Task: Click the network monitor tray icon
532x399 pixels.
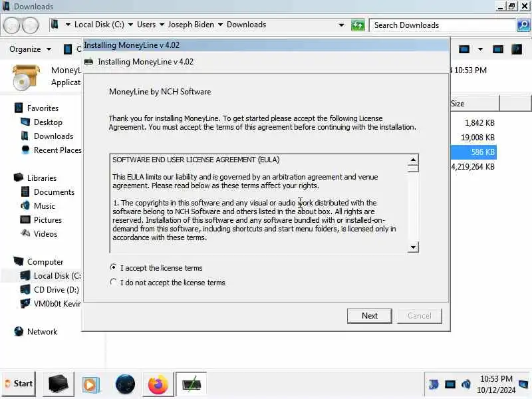Action: click(x=450, y=384)
